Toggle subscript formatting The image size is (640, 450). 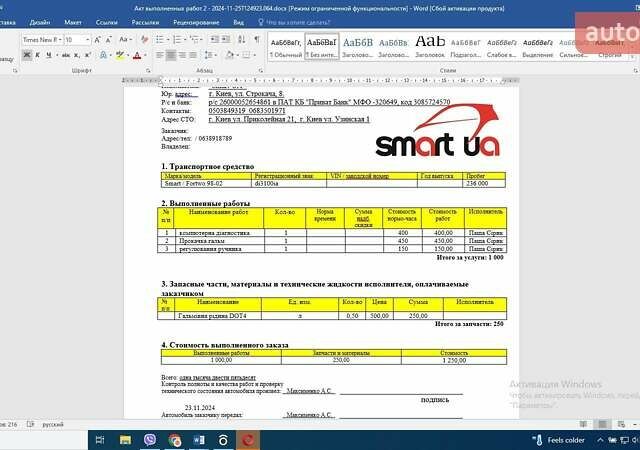coord(77,55)
